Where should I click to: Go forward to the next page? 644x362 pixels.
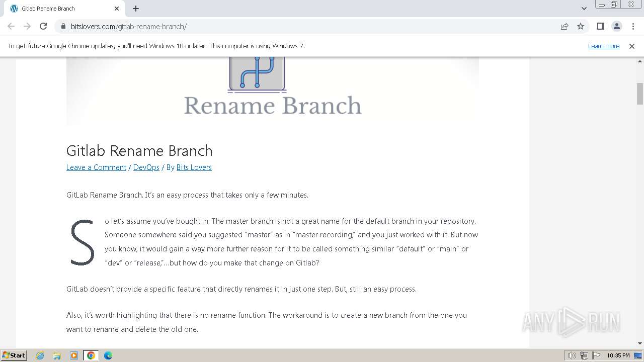(x=27, y=26)
